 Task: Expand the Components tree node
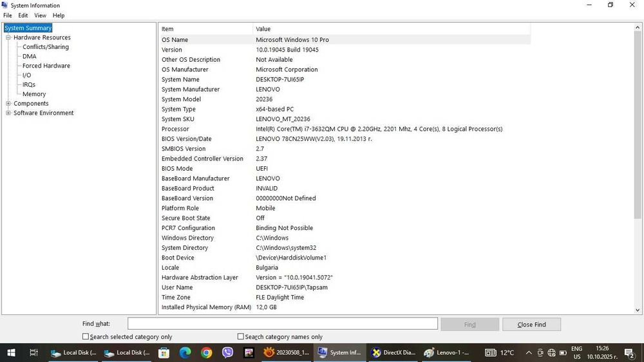coord(8,104)
